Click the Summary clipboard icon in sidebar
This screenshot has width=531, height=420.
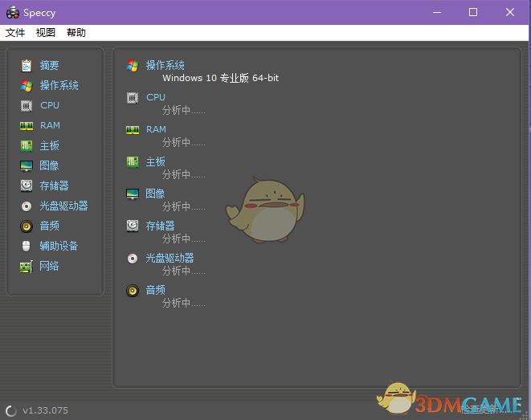coord(27,66)
